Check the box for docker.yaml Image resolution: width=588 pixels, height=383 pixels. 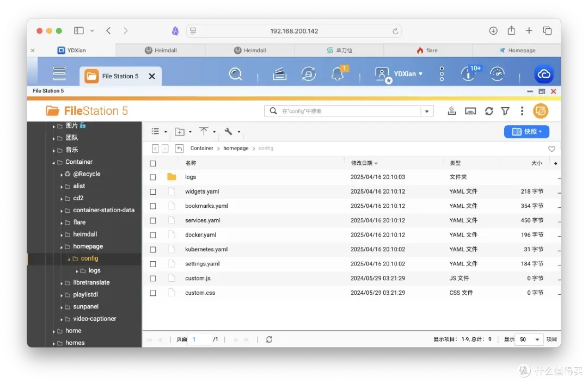point(153,236)
